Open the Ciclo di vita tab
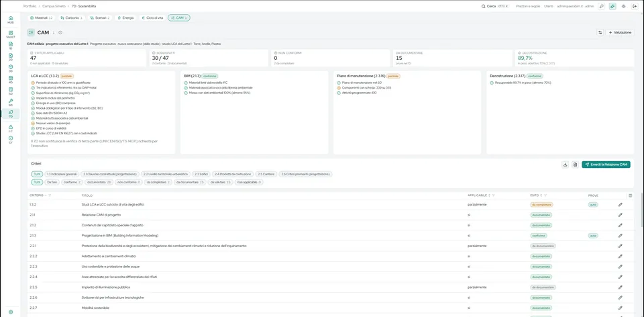The image size is (644, 317). click(152, 18)
